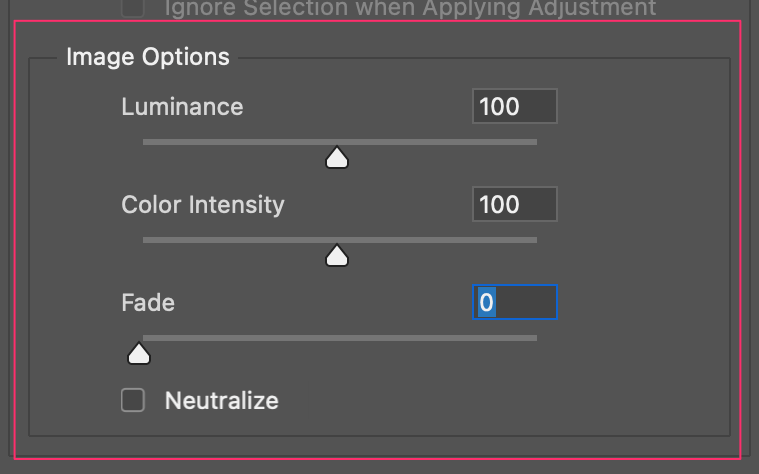Click the Ignore Selection when Applying Adjustment label
The height and width of the screenshot is (474, 759).
[x=410, y=8]
